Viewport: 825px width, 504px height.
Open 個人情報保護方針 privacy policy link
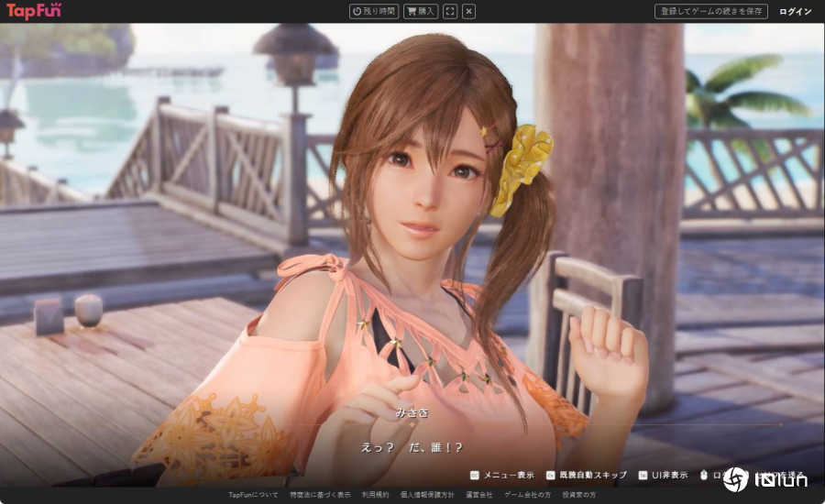(x=427, y=495)
